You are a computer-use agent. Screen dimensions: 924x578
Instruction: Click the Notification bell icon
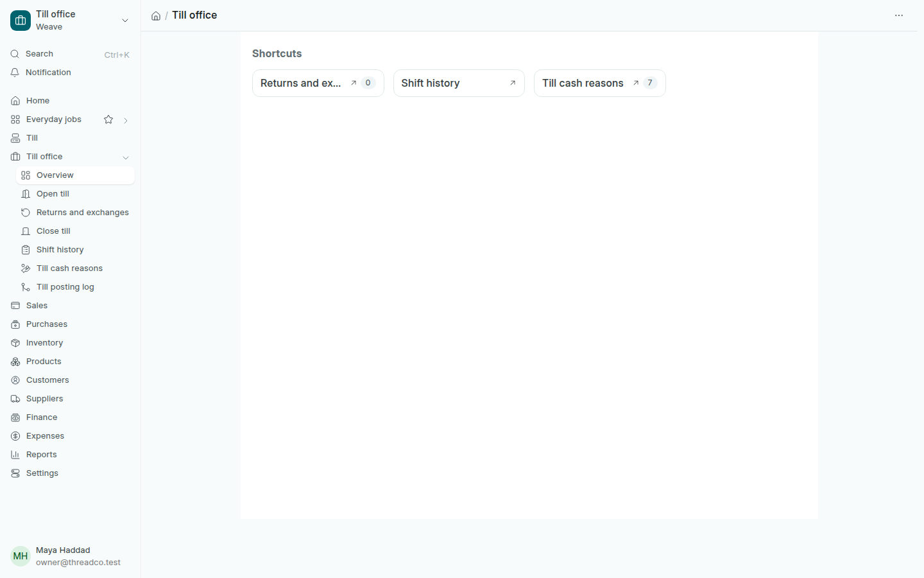15,73
